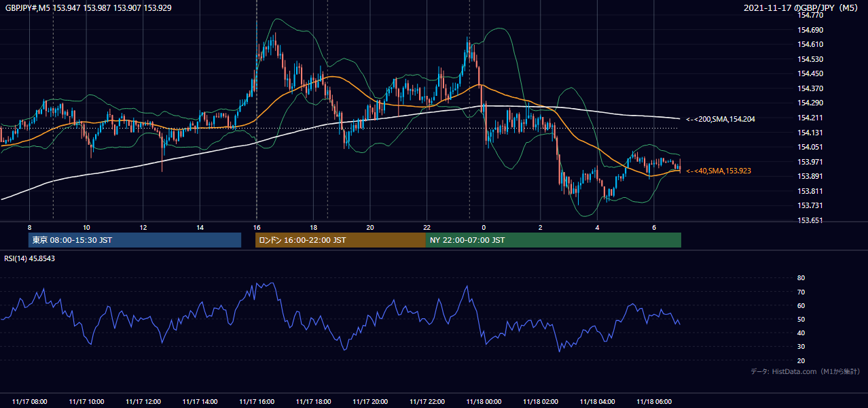Click the 11/17 12:00 date axis label
The image size is (868, 408).
point(143,402)
